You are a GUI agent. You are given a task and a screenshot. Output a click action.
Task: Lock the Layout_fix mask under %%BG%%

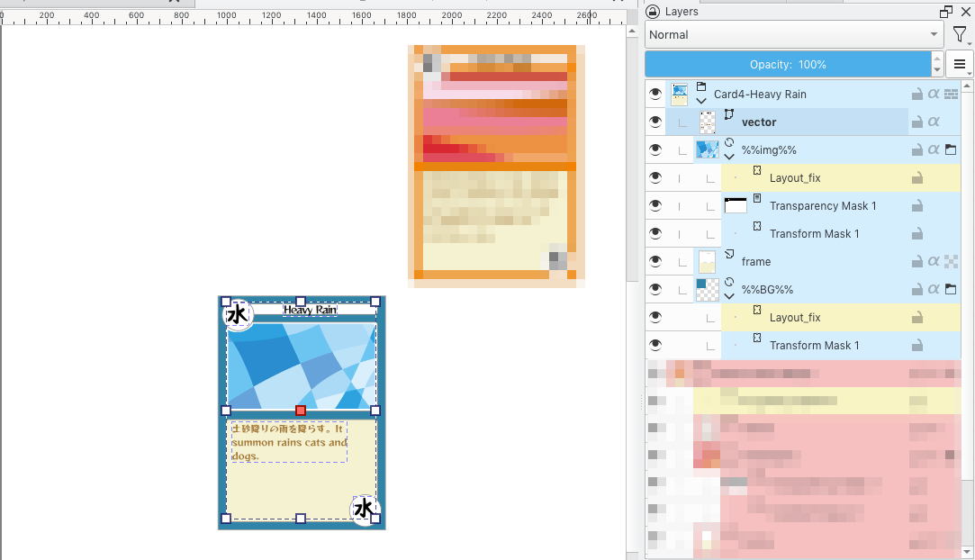tap(916, 318)
